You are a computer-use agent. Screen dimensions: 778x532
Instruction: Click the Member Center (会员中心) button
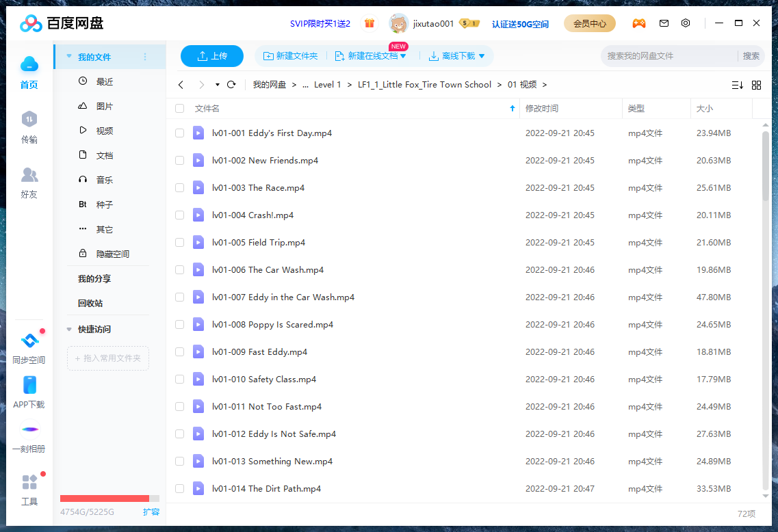point(589,23)
